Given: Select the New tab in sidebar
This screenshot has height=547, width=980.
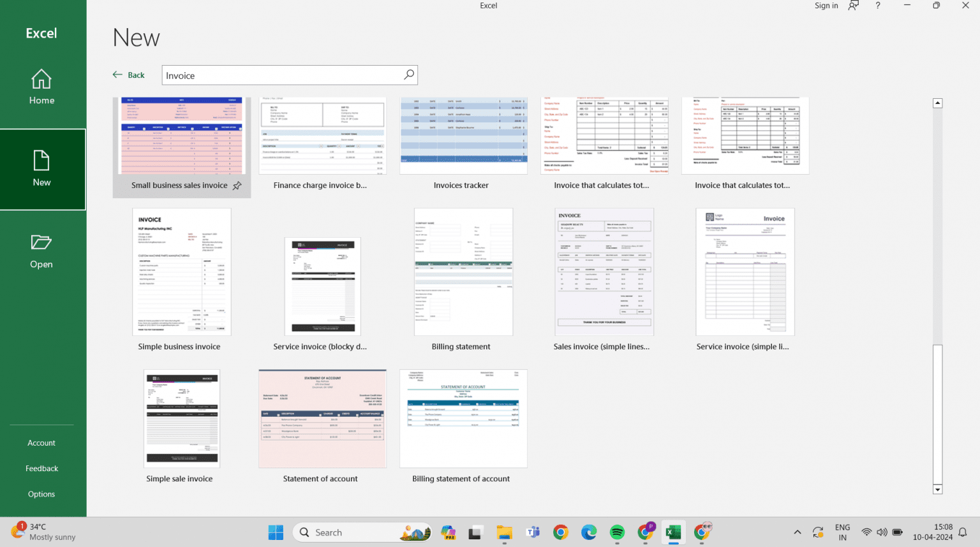Looking at the screenshot, I should (x=42, y=169).
